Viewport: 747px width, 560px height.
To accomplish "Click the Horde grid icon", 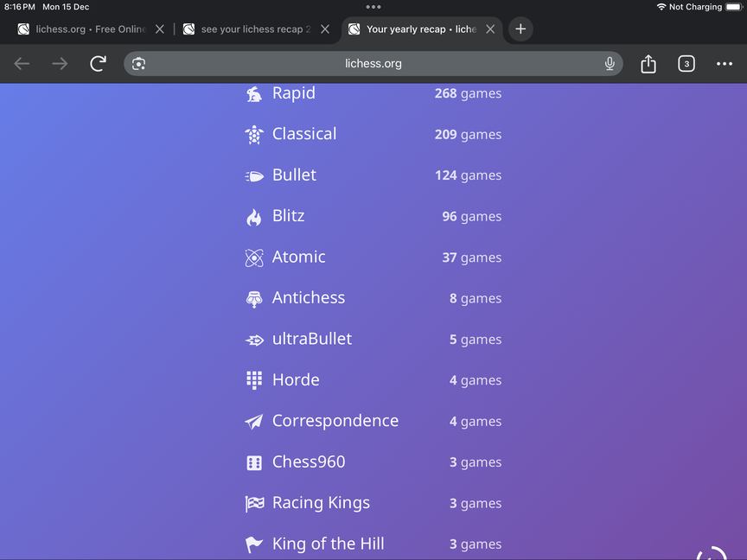I will 254,380.
